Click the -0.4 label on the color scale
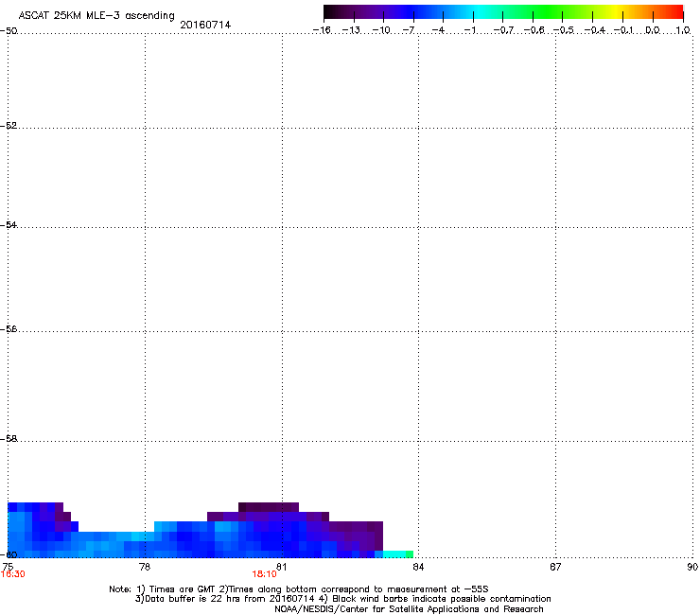The width and height of the screenshot is (700, 615). (x=595, y=30)
